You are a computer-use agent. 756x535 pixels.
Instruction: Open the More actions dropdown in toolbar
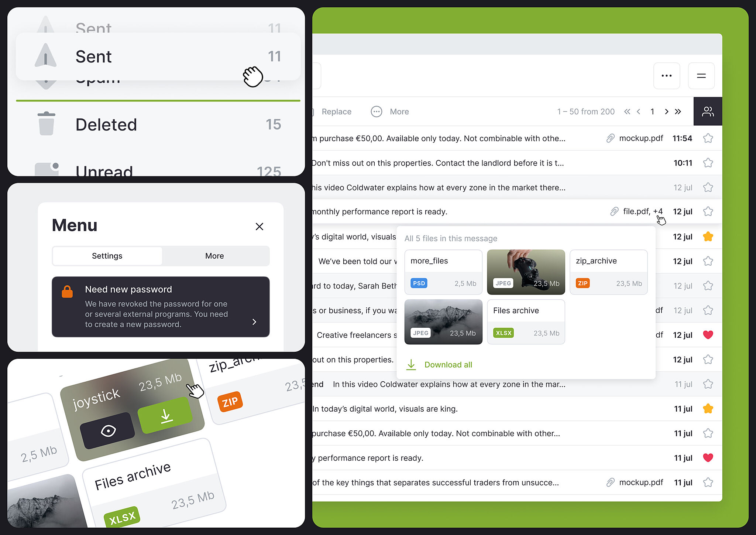(390, 112)
